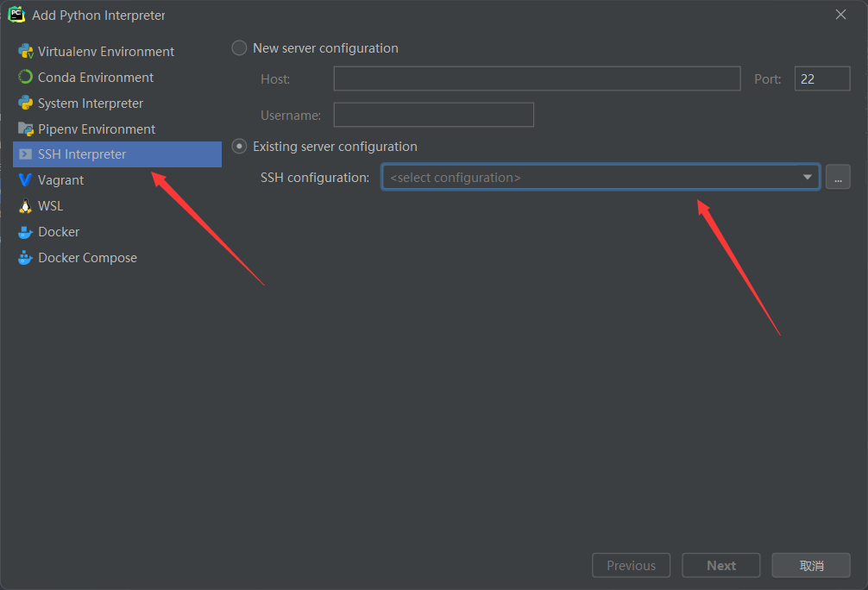Choose System Interpreter entry
868x590 pixels.
point(117,103)
